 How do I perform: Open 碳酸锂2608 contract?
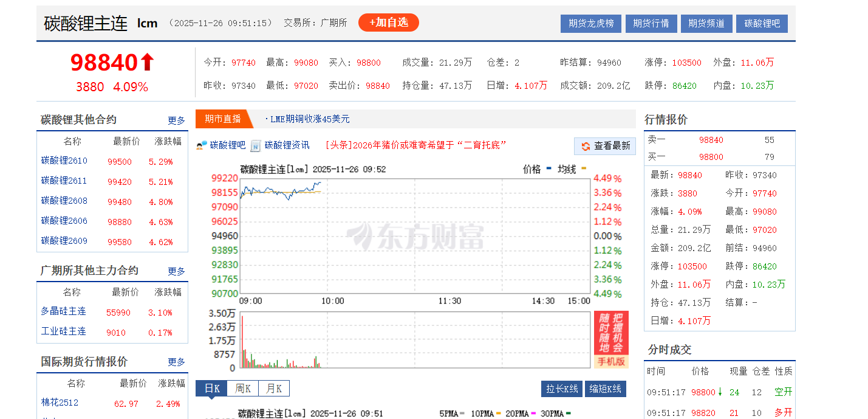[x=64, y=201]
